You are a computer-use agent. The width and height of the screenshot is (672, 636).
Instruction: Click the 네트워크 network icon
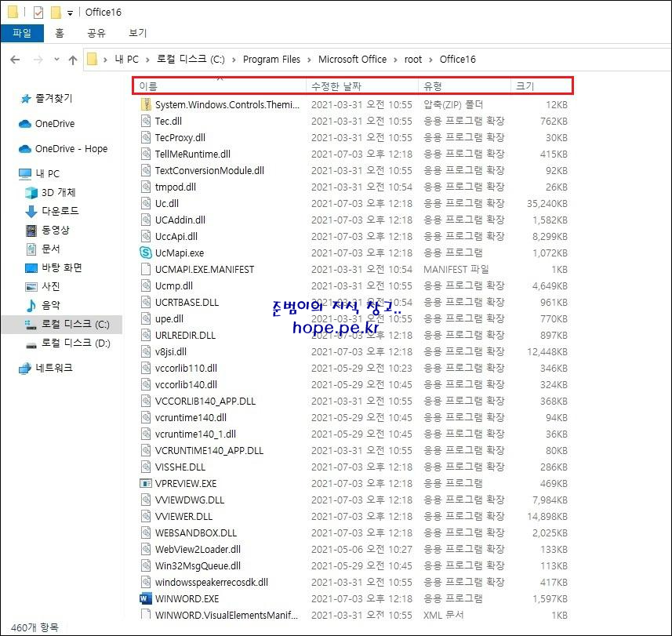(x=25, y=368)
